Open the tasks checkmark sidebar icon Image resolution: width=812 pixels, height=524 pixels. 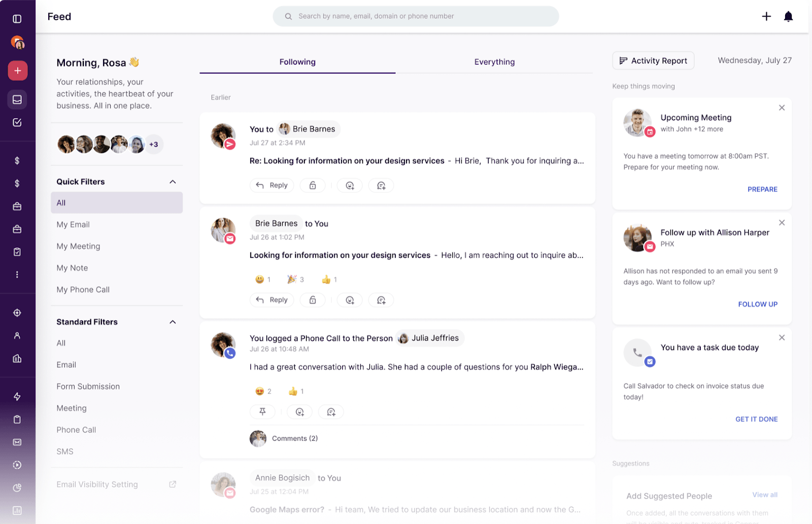17,122
